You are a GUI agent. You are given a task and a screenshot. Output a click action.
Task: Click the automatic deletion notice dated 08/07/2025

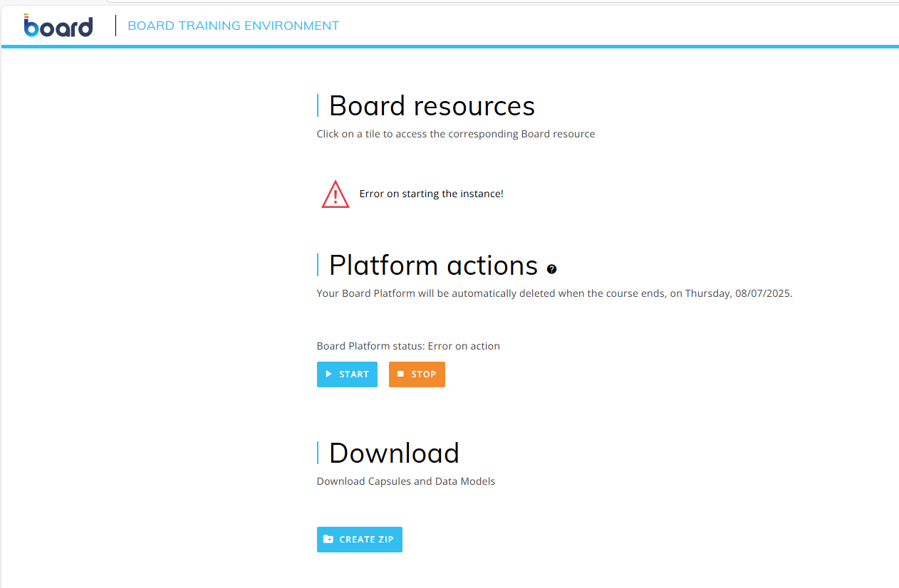pos(554,293)
